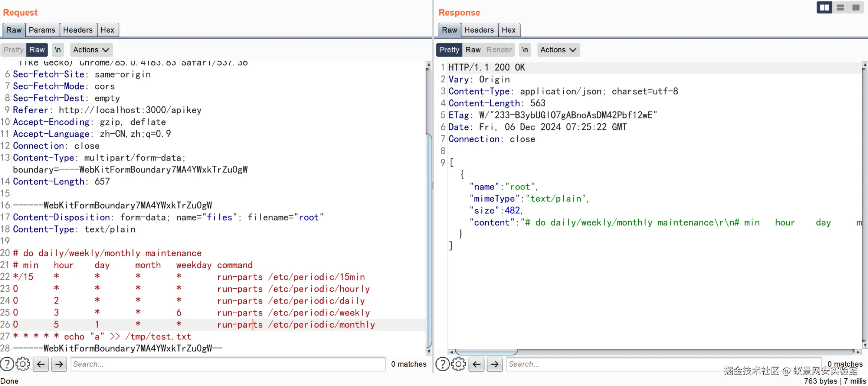868x386 pixels.
Task: Go to next match in Response search
Action: pos(495,364)
